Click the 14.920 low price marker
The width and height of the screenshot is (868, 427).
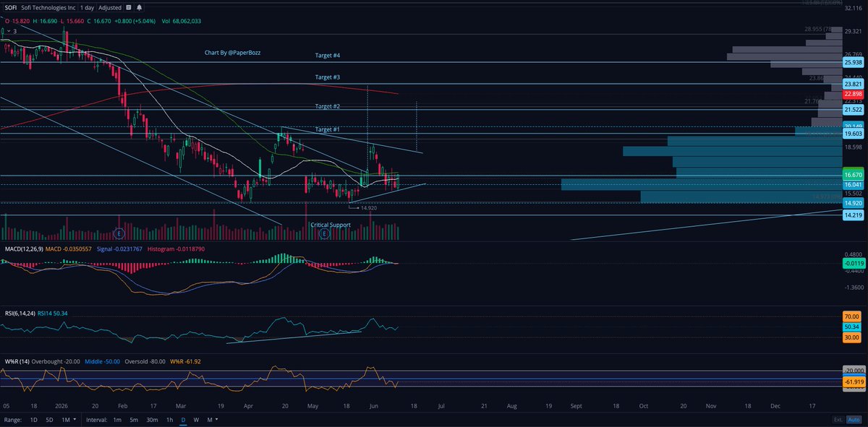pyautogui.click(x=369, y=208)
